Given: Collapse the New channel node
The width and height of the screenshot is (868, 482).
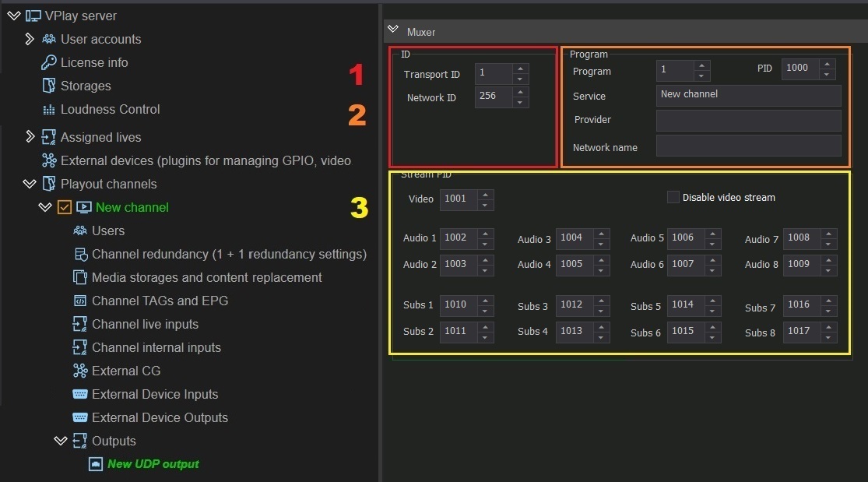Looking at the screenshot, I should (45, 207).
